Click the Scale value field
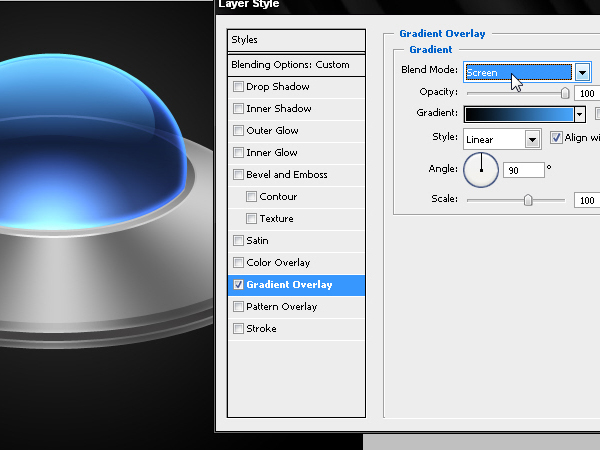Image resolution: width=600 pixels, height=450 pixels. click(587, 200)
